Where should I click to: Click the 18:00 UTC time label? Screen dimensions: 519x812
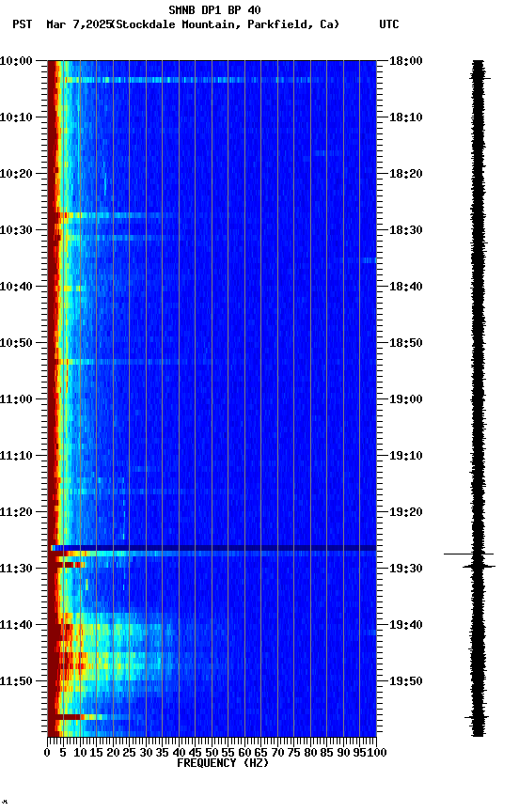[x=406, y=61]
